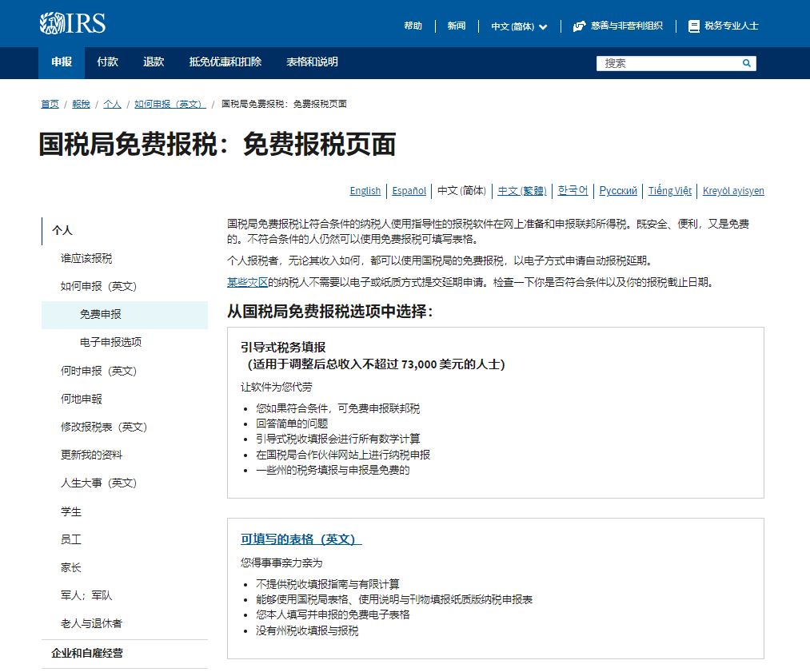Open 电子申报选项 in the sidebar
The image size is (810, 672).
110,342
